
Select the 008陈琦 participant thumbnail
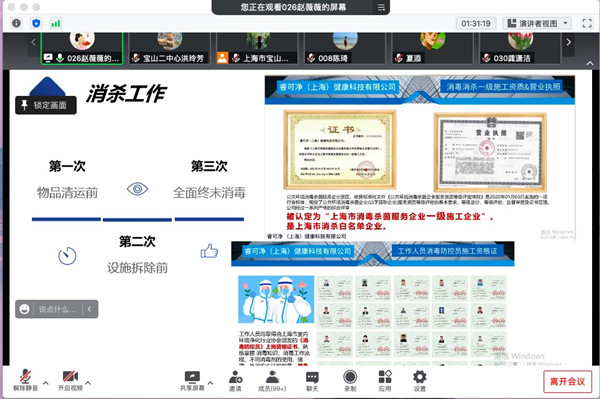tap(345, 48)
